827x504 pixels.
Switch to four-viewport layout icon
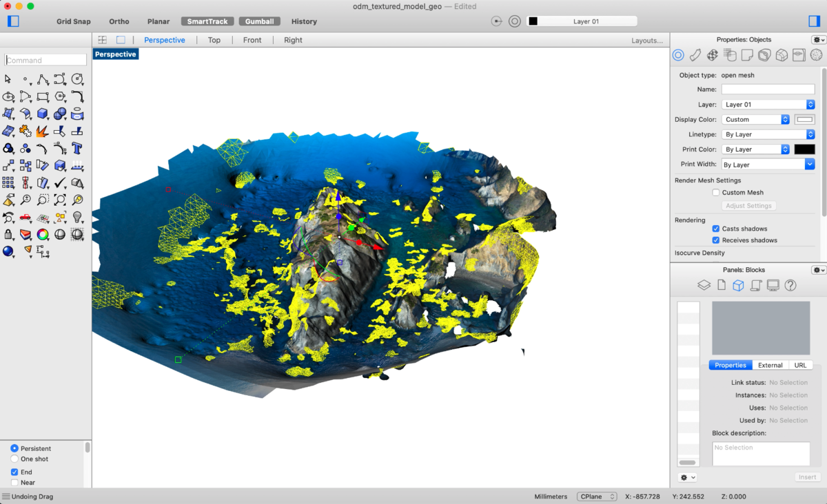pyautogui.click(x=102, y=40)
